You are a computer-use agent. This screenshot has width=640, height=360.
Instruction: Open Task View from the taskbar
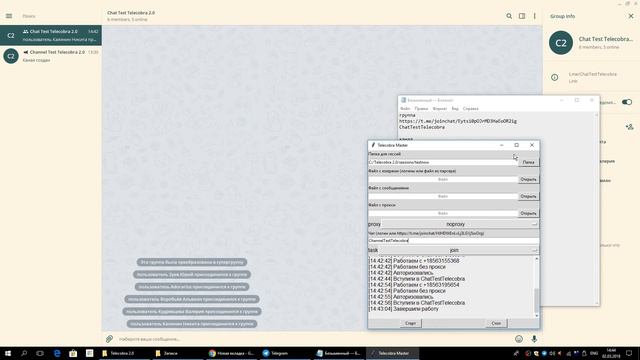coord(40,353)
